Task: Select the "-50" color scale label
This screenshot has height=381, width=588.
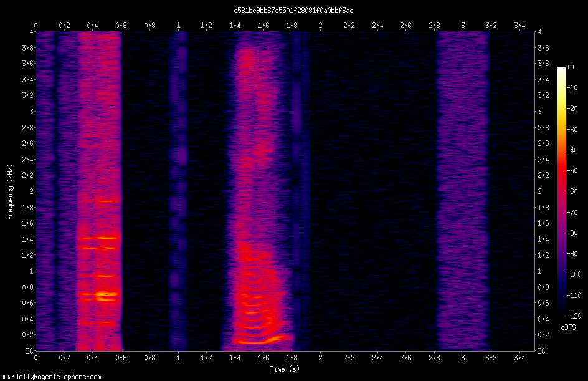Action: pyautogui.click(x=572, y=171)
